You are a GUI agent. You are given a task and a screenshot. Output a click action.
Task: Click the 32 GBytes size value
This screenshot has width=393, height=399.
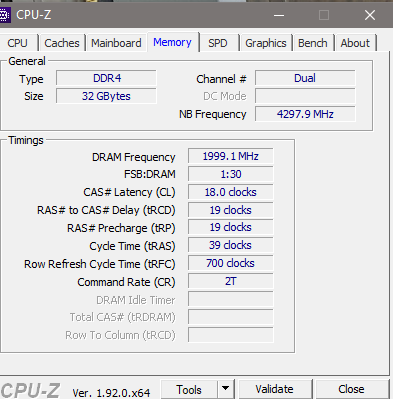[x=106, y=96]
